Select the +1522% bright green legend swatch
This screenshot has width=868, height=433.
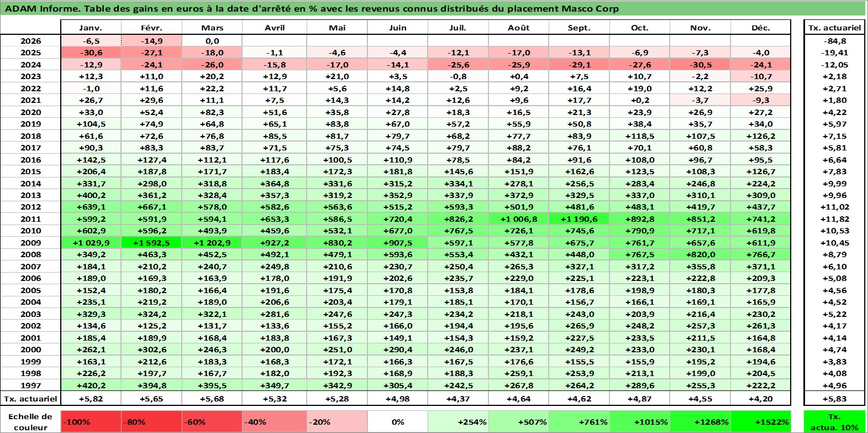click(761, 421)
